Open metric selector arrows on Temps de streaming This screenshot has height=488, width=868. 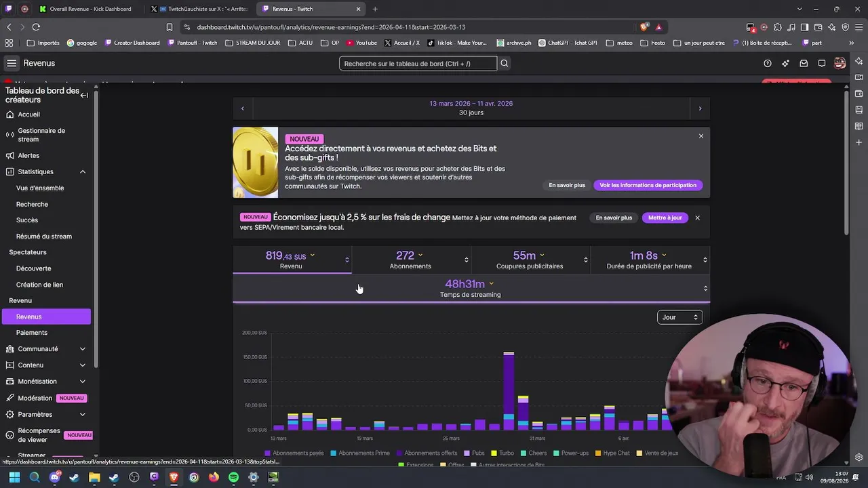click(705, 289)
